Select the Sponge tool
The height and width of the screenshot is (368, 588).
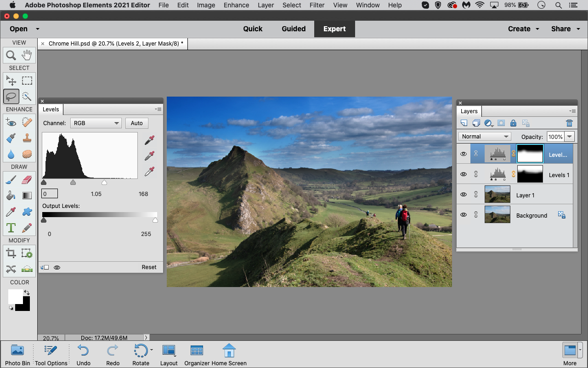(27, 154)
